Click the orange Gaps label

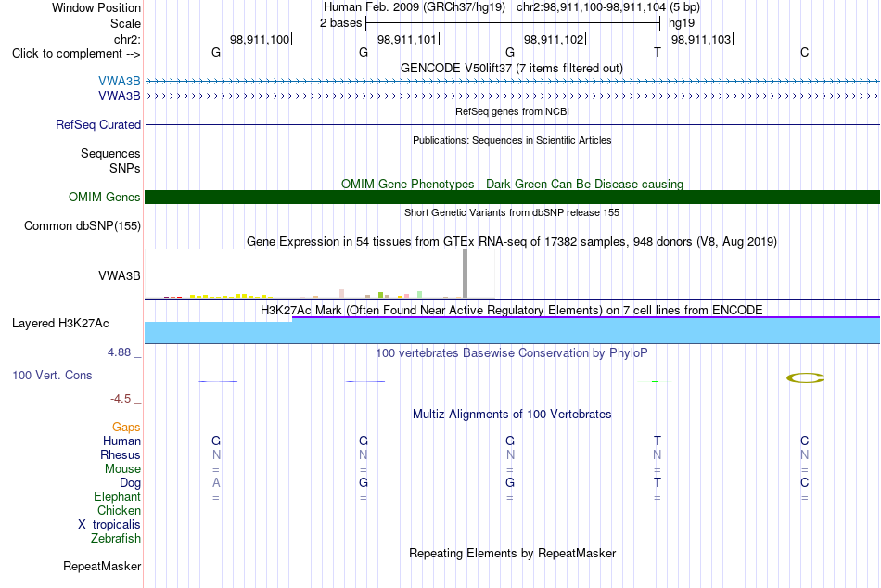(126, 428)
